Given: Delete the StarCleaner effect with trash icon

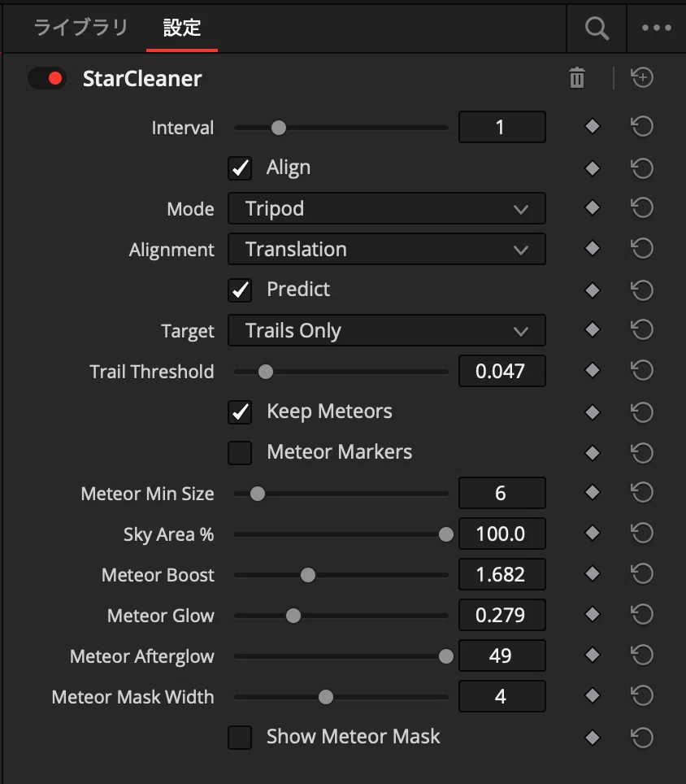Looking at the screenshot, I should [x=577, y=78].
